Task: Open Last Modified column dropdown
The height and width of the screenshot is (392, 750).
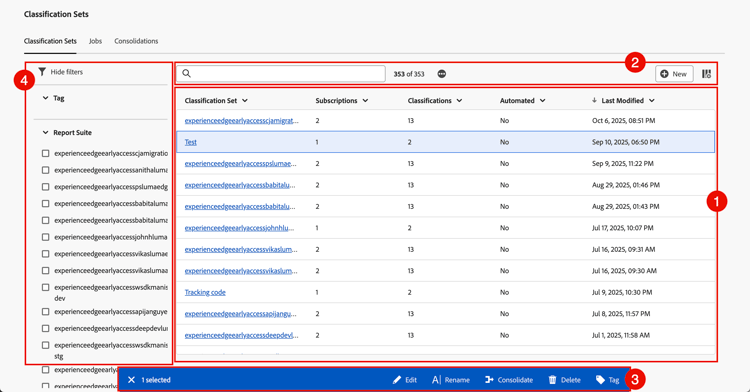Action: click(x=651, y=100)
